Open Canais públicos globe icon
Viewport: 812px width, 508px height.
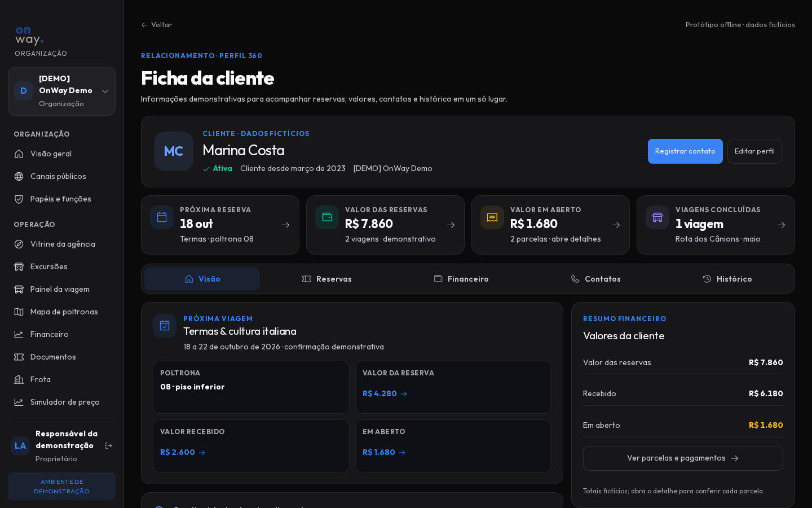coord(19,176)
